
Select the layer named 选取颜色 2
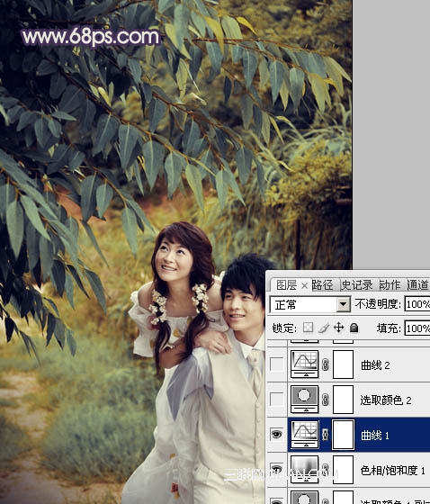(x=386, y=400)
